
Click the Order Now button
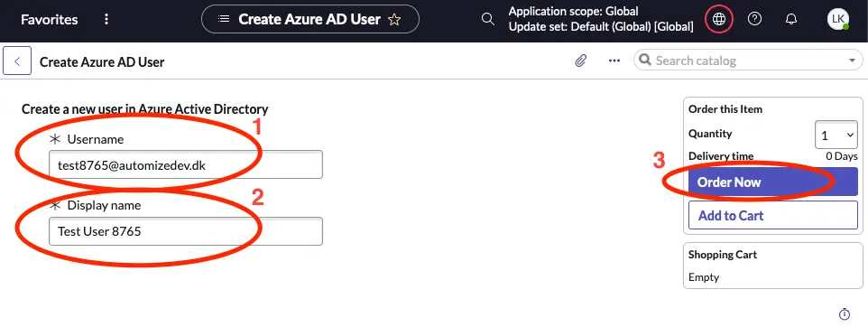(772, 182)
